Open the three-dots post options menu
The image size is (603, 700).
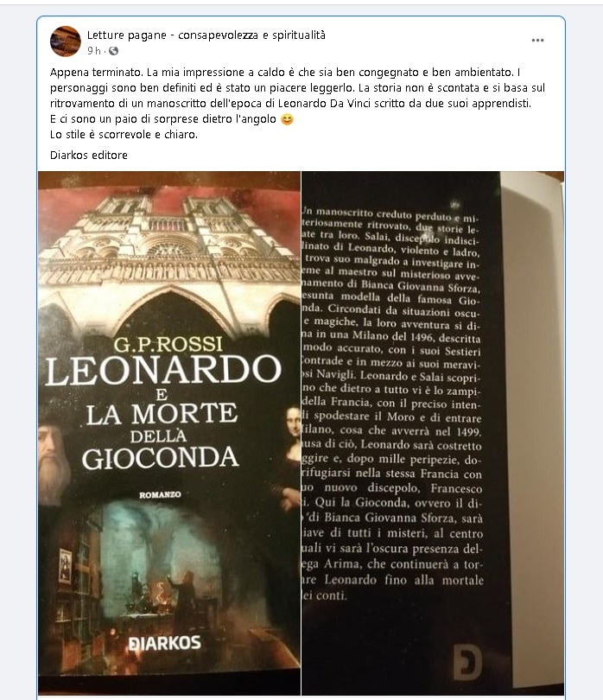point(537,41)
